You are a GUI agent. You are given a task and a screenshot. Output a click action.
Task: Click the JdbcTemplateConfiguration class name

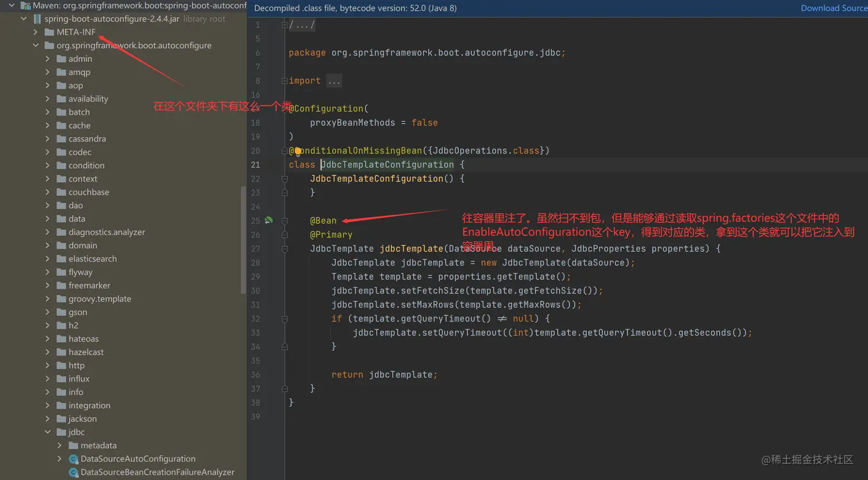[387, 165]
